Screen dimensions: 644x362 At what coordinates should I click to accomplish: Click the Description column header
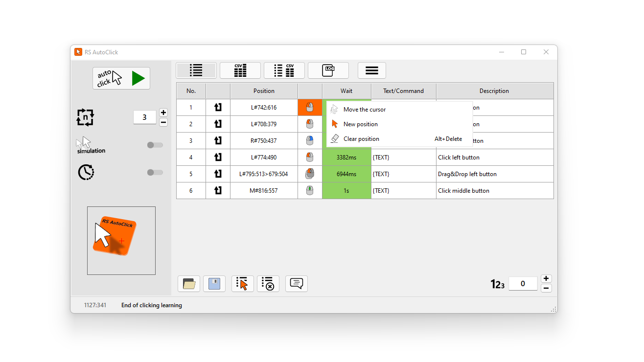click(x=495, y=91)
